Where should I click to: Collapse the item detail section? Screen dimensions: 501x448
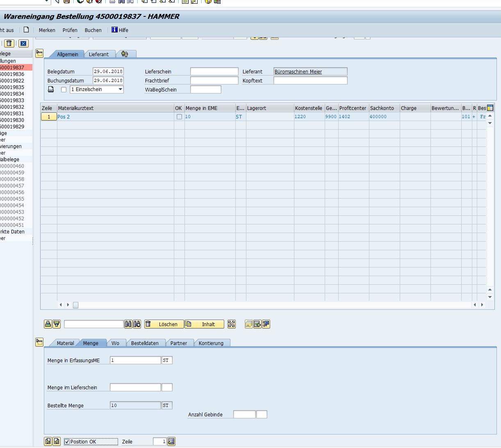point(39,342)
